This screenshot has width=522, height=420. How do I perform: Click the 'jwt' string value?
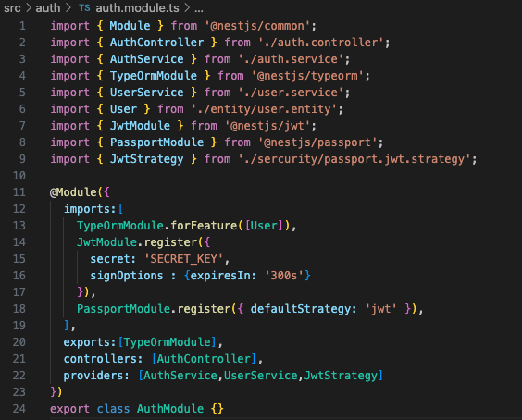click(380, 309)
